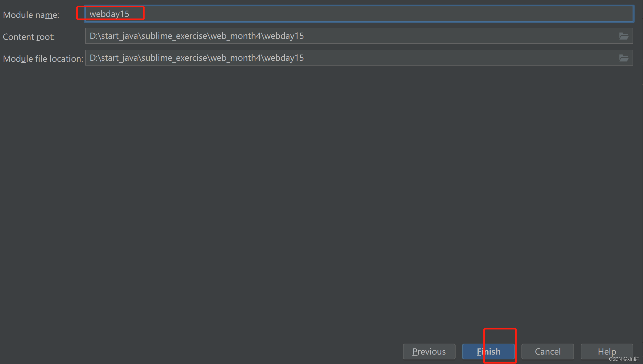Browse folder icon for Module file location
This screenshot has height=364, width=643.
point(624,58)
